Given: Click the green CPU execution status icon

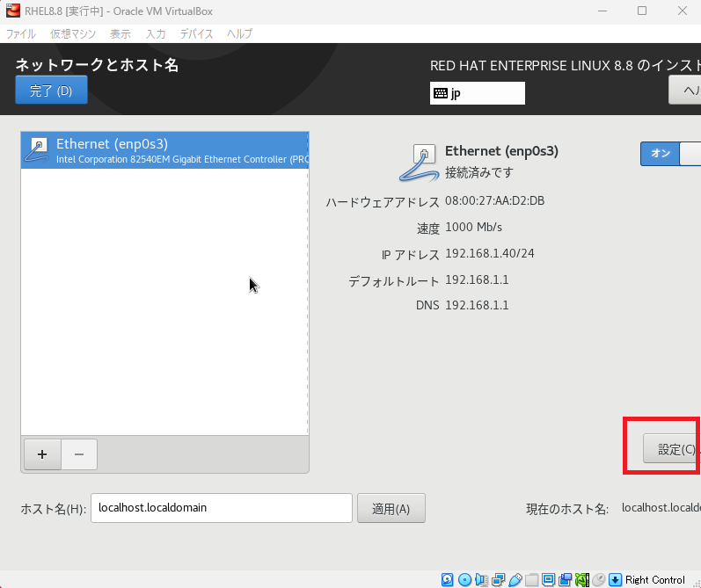Looking at the screenshot, I should click(x=581, y=579).
